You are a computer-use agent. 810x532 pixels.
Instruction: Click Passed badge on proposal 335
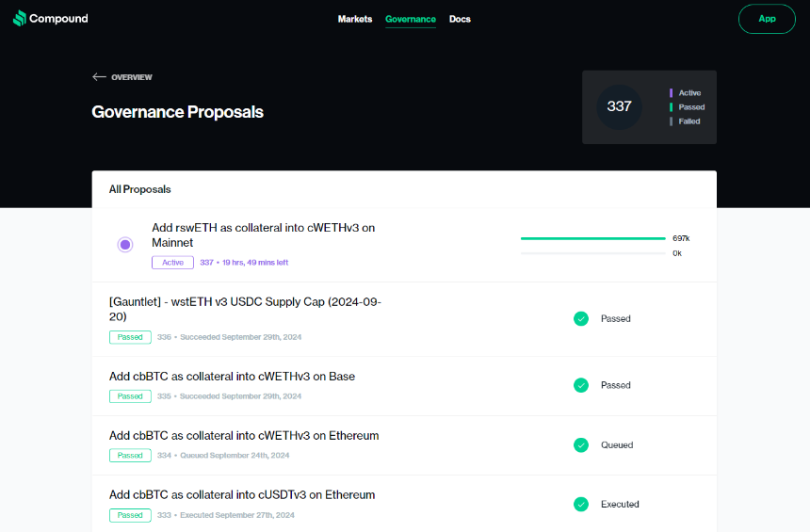tap(130, 396)
